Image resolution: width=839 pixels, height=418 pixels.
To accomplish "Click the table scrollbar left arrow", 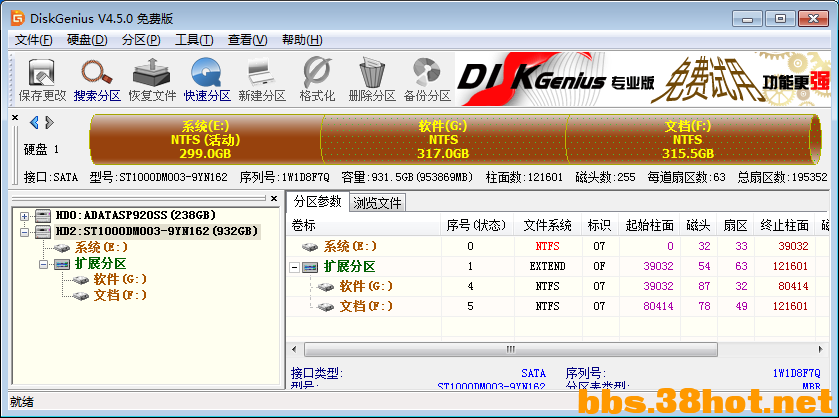I will (x=294, y=349).
